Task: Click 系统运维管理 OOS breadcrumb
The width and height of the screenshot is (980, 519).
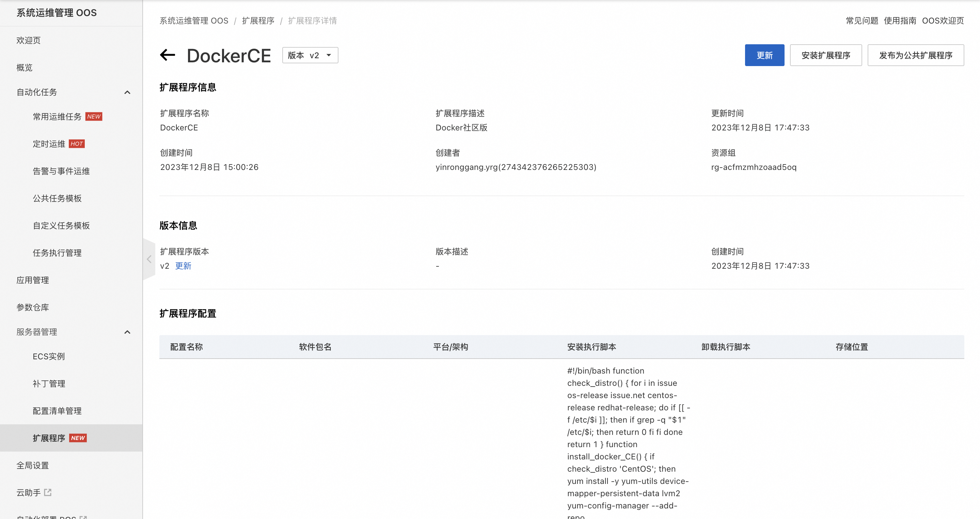Action: (x=194, y=20)
